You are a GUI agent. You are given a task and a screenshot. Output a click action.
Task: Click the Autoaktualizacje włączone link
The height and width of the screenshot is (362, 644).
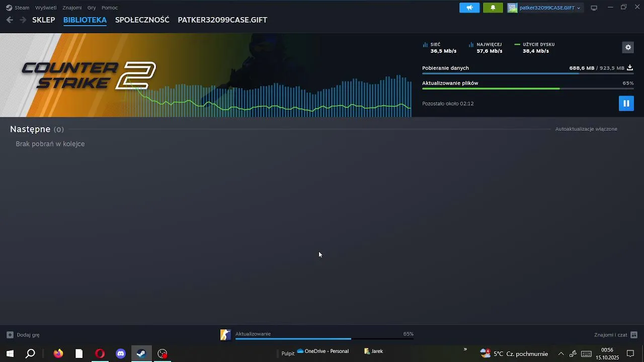pyautogui.click(x=586, y=129)
